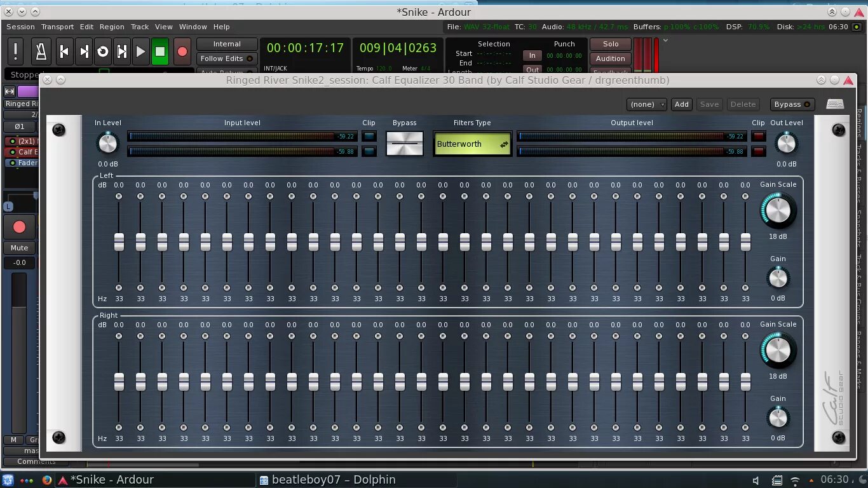Open the Region menu
868x488 pixels.
coord(112,27)
